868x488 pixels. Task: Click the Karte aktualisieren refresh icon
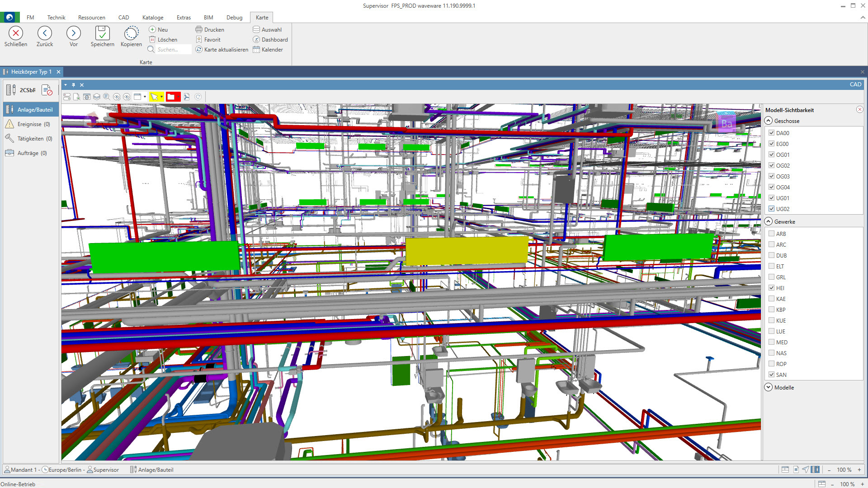199,50
